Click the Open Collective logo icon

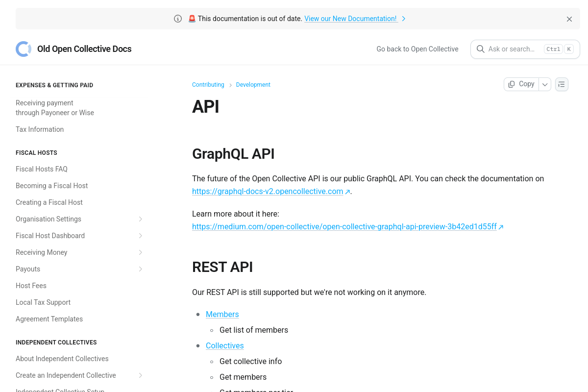[24, 49]
